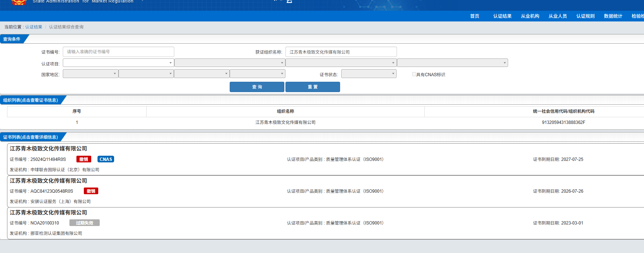Open the third 国家地区 dropdown

click(202, 74)
